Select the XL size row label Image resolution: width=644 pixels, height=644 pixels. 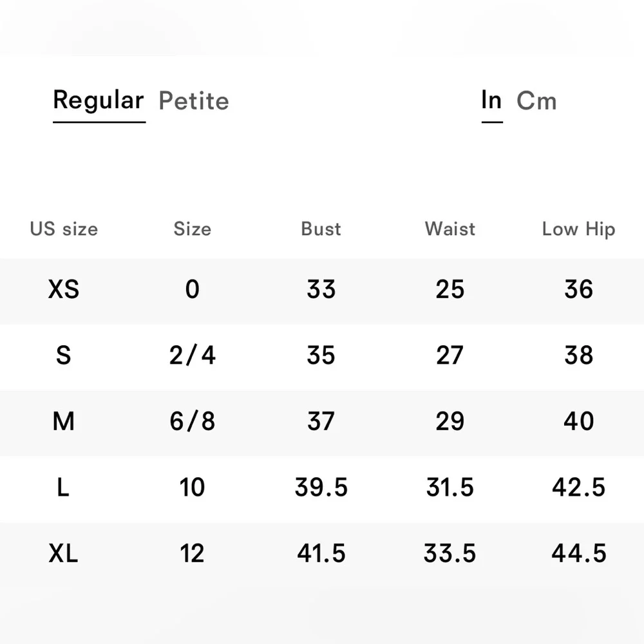(x=63, y=553)
